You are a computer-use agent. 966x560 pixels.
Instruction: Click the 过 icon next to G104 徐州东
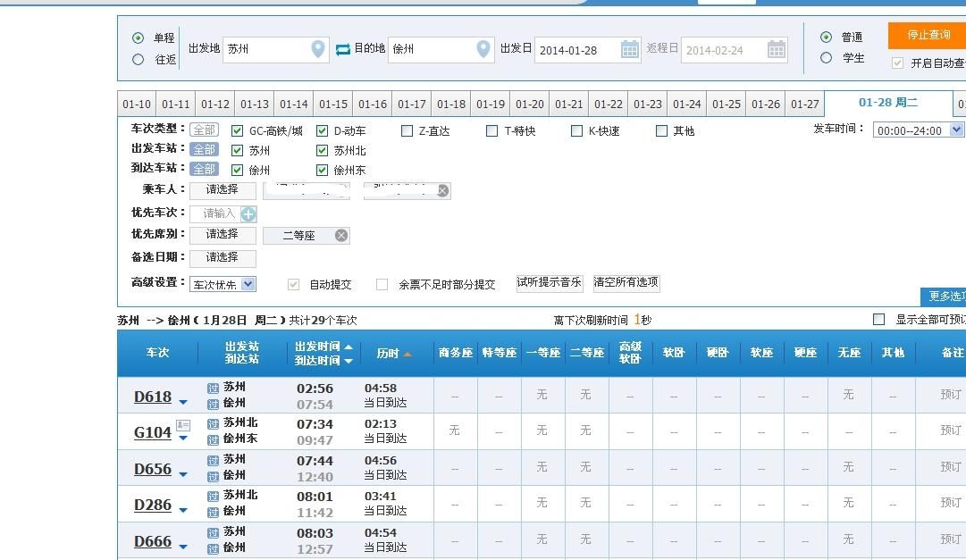click(x=214, y=439)
